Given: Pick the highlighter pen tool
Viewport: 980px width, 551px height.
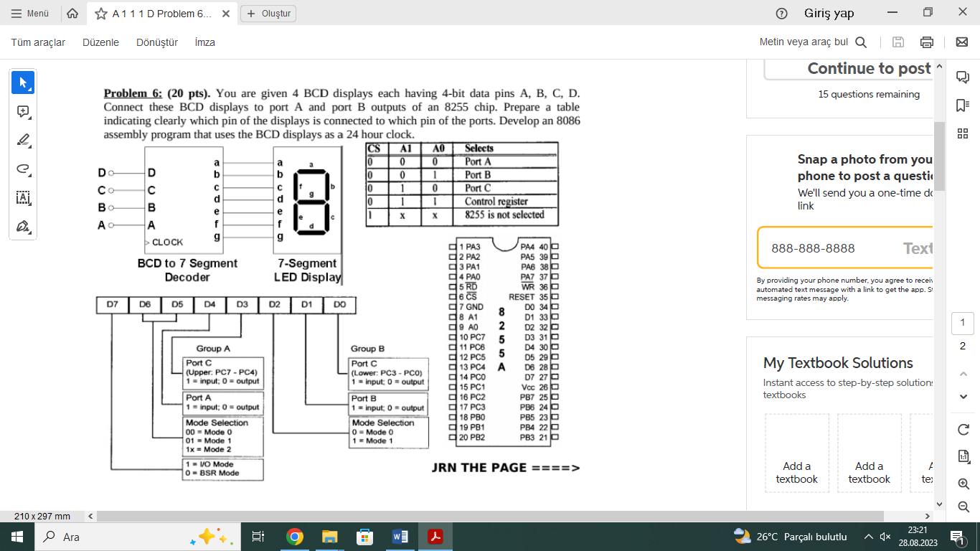Looking at the screenshot, I should (x=23, y=140).
